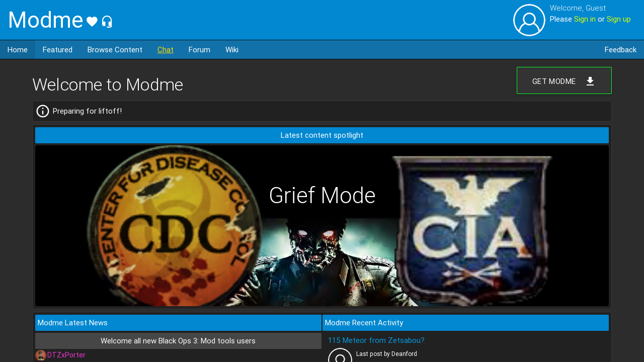Click the Sign up link
644x362 pixels.
point(618,19)
